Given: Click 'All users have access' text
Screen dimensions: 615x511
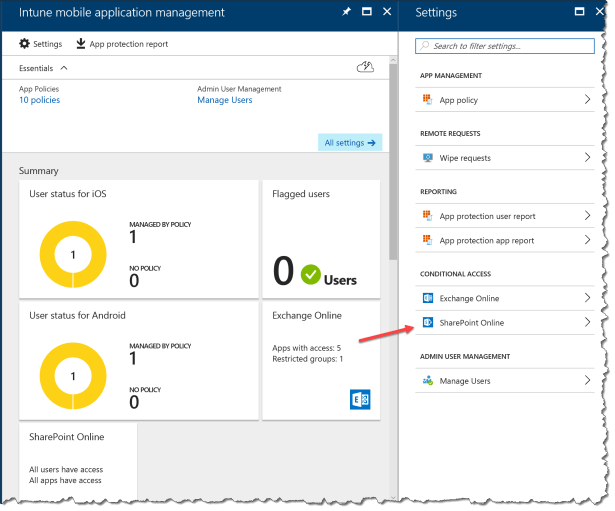Looking at the screenshot, I should coord(66,469).
